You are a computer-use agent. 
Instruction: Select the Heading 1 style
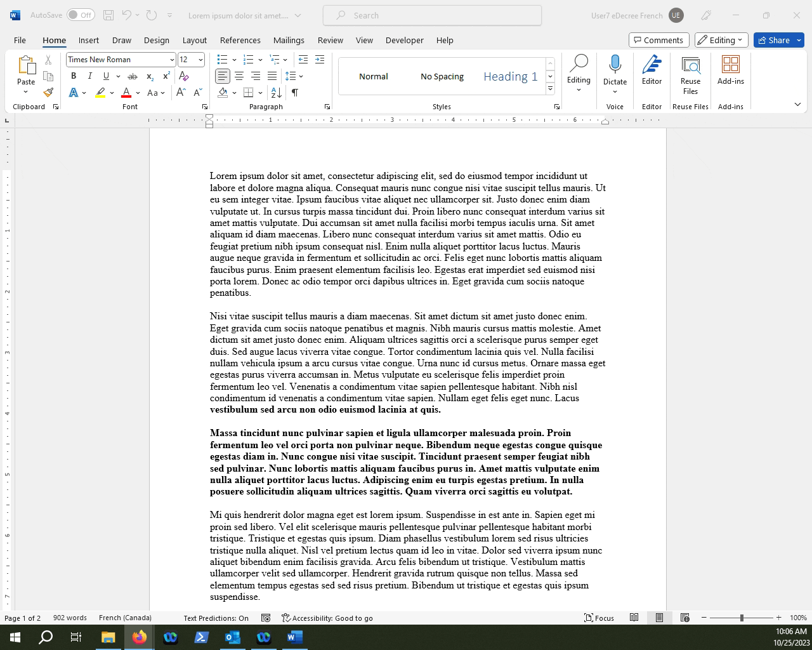pos(510,76)
